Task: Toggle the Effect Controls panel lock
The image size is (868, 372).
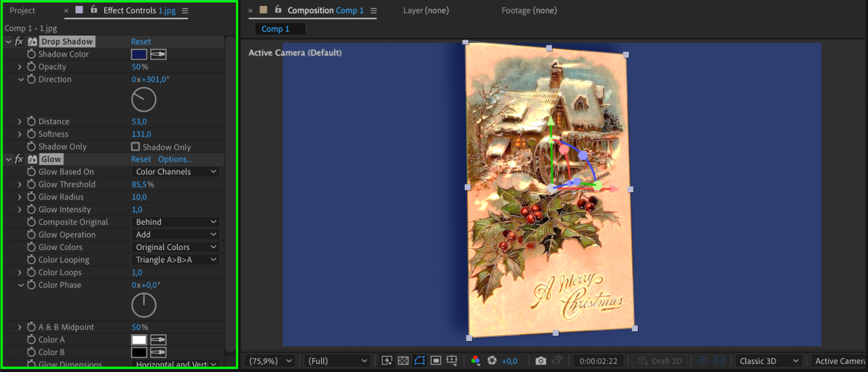Action: tap(94, 10)
